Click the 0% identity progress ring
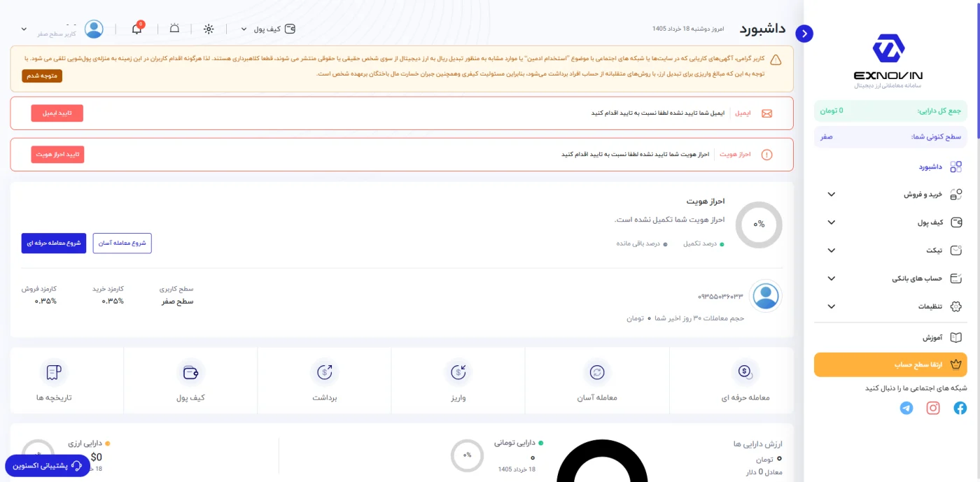This screenshot has height=482, width=980. (759, 225)
